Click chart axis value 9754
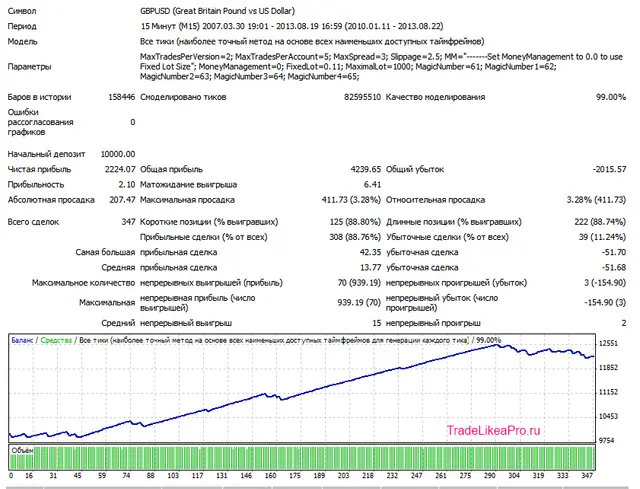 coord(606,441)
